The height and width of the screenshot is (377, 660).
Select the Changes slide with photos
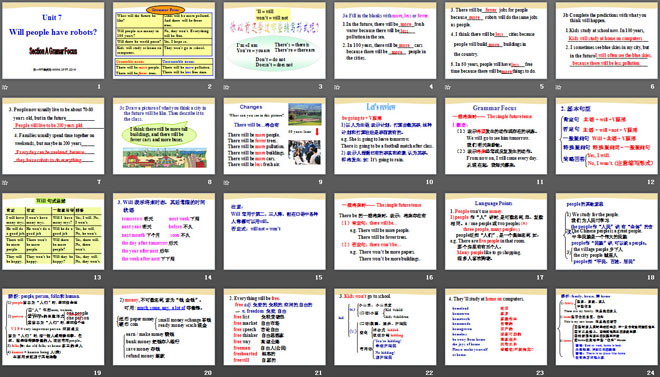coord(274,136)
